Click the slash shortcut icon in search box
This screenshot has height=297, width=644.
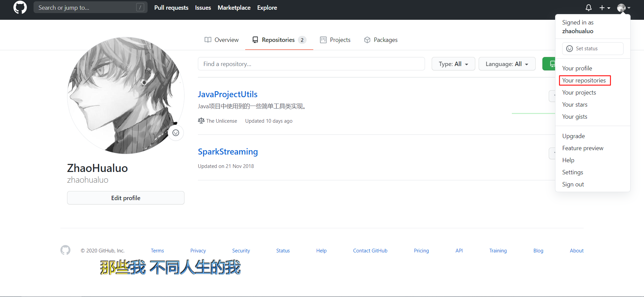[140, 7]
